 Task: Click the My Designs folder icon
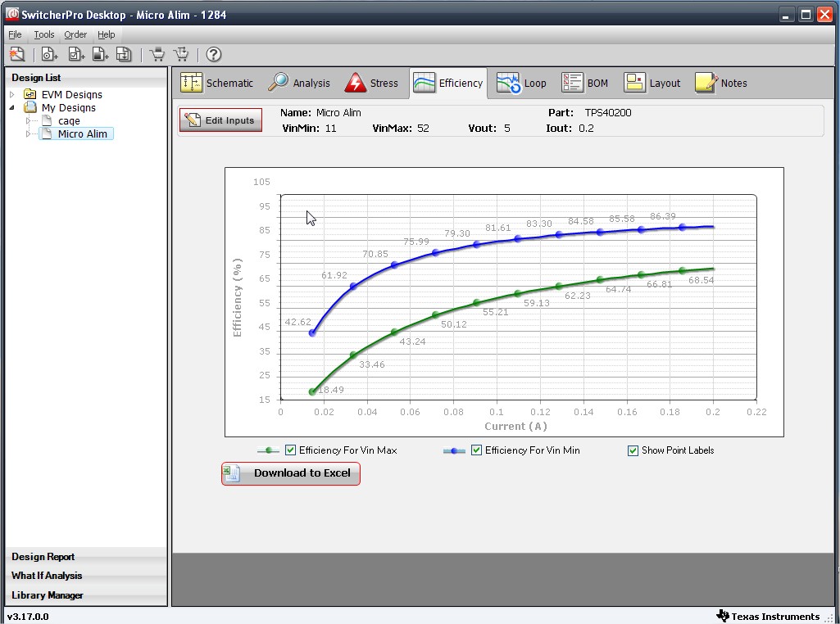pos(30,107)
